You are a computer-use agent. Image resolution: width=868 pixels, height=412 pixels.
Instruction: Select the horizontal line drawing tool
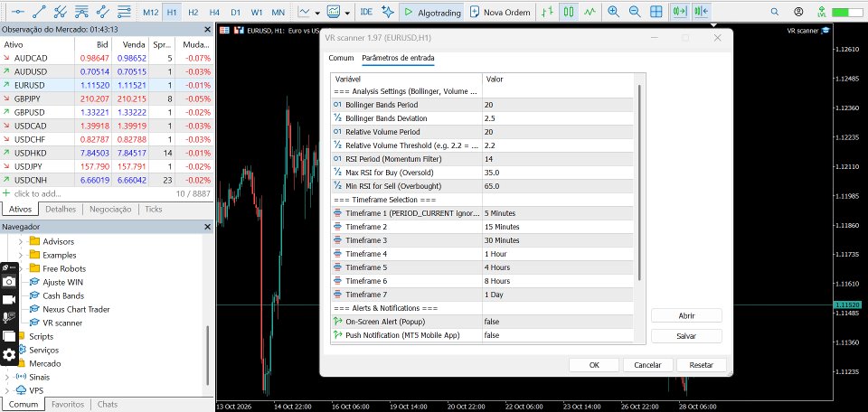coord(18,12)
